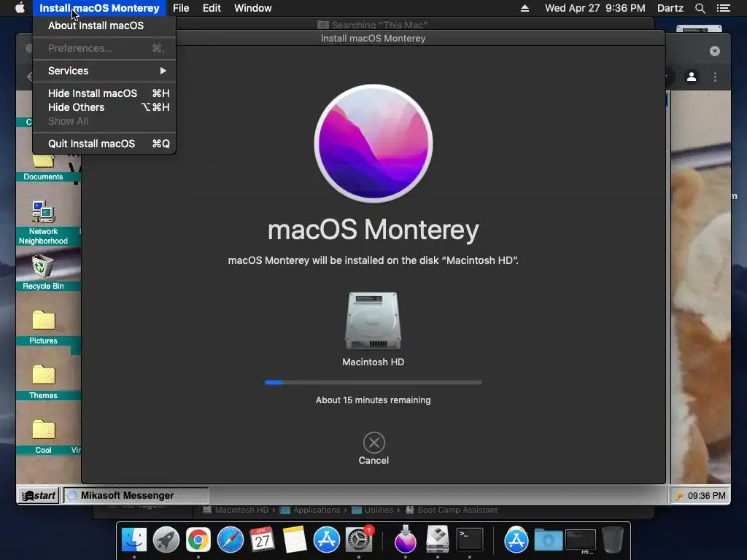Open Terminal from the Dock

pyautogui.click(x=470, y=540)
